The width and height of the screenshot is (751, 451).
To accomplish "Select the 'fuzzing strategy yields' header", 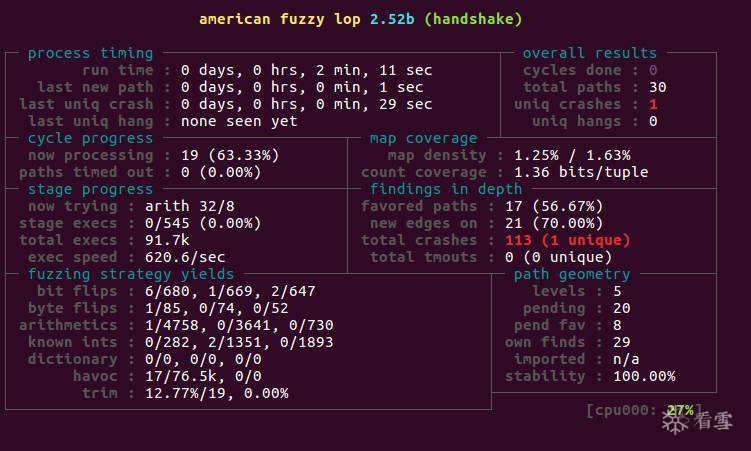I will (131, 274).
